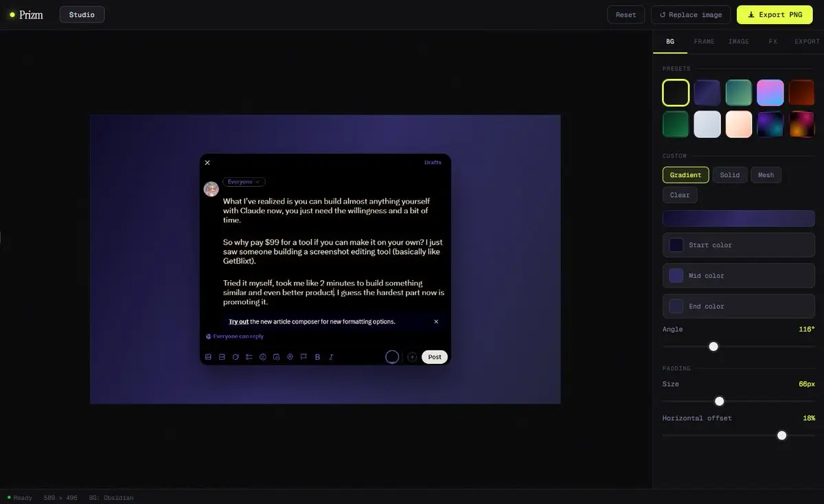
Task: Select the Solid background type
Action: (729, 175)
